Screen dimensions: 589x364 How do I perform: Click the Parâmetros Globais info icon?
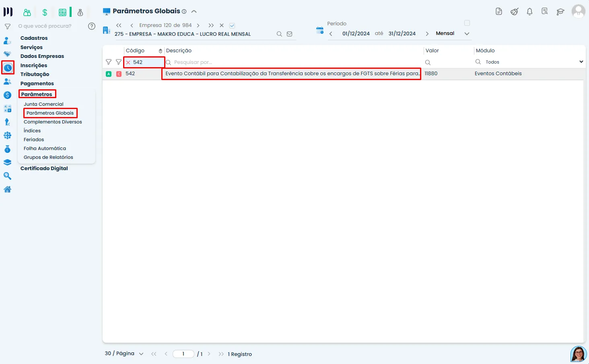184,12
